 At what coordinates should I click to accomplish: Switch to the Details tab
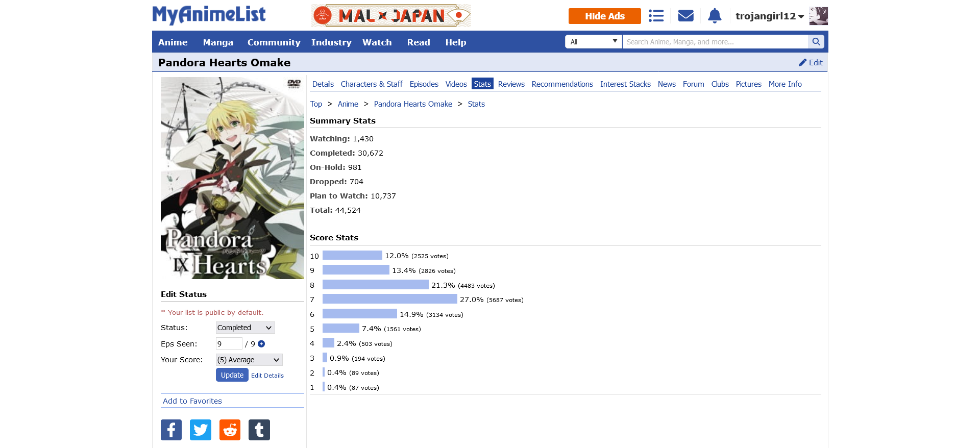323,84
